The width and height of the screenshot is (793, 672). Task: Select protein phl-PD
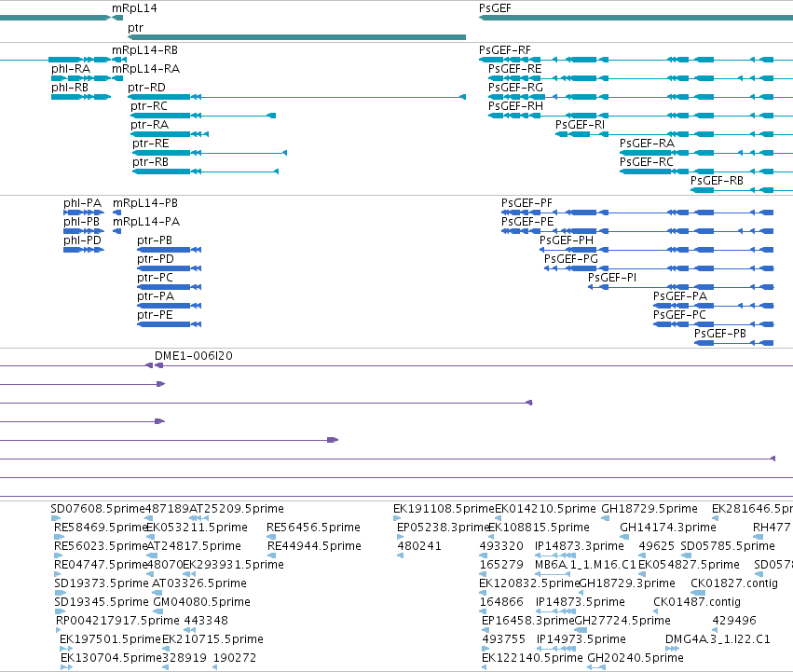point(84,250)
